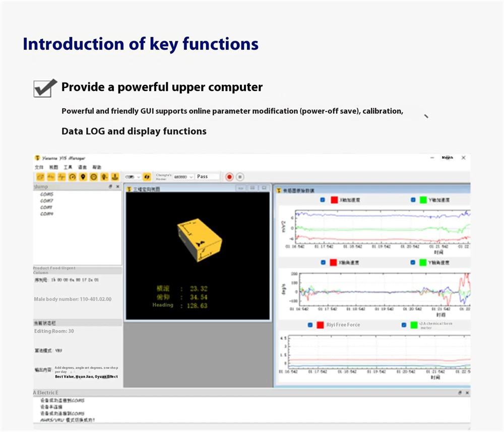Select the first COM port in list
Screen dimensions: 504x432
tap(47, 194)
